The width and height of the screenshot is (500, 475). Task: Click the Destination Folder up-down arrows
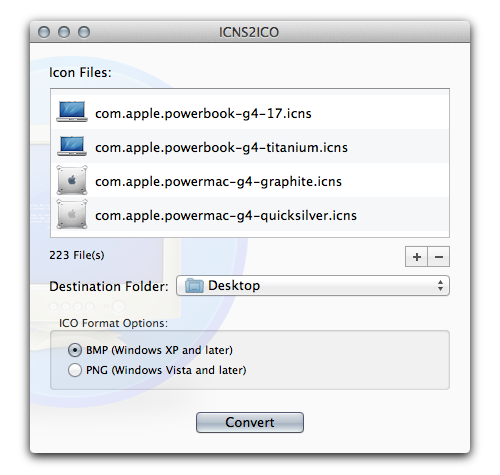pos(440,286)
